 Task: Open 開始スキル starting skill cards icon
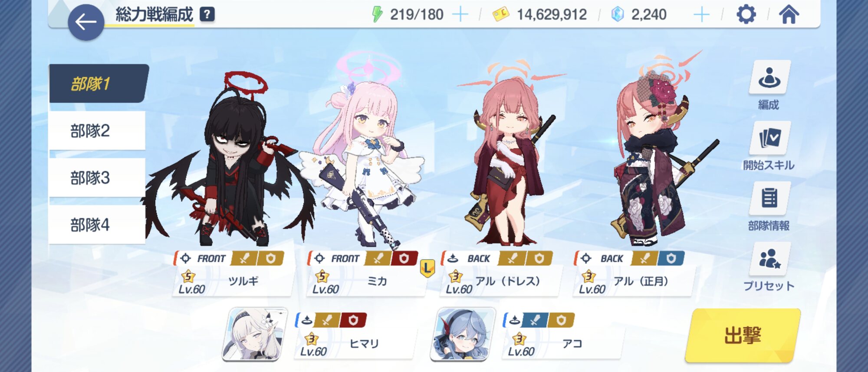(769, 138)
